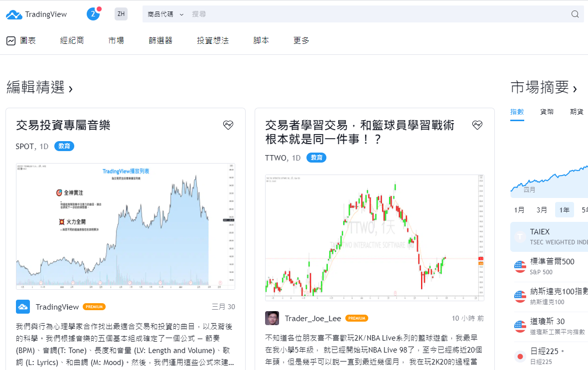Open the 篩選器 menu
Screen dimensions: 588x370
(160, 40)
